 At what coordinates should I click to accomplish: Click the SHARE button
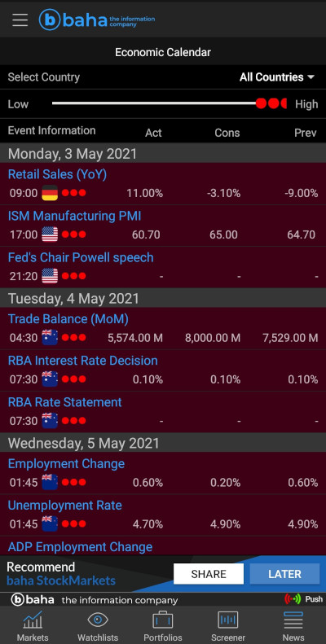[x=209, y=574]
